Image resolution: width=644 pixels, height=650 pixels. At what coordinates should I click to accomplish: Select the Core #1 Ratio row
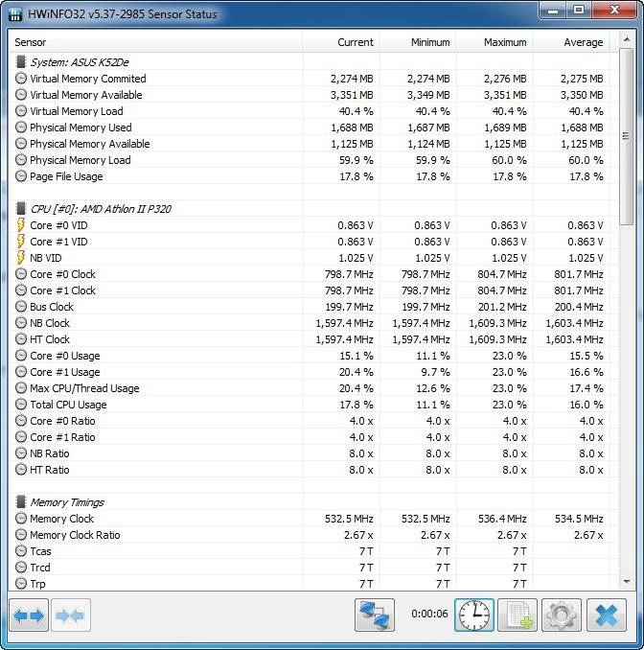click(x=312, y=437)
